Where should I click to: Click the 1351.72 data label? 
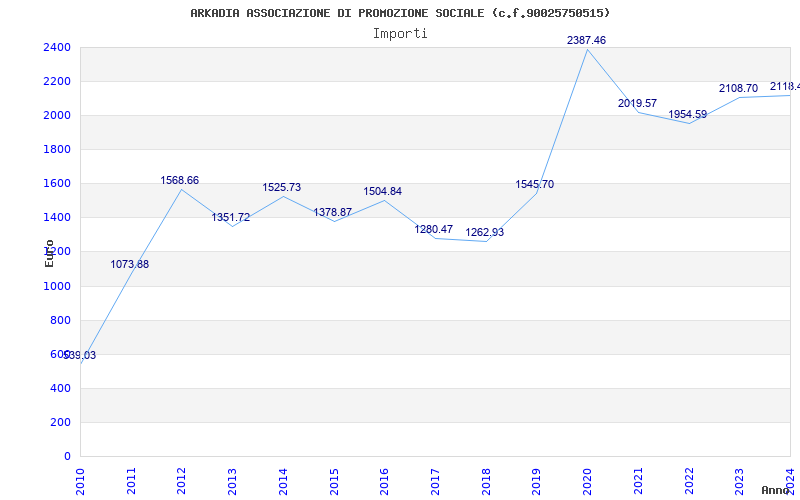pyautogui.click(x=231, y=218)
